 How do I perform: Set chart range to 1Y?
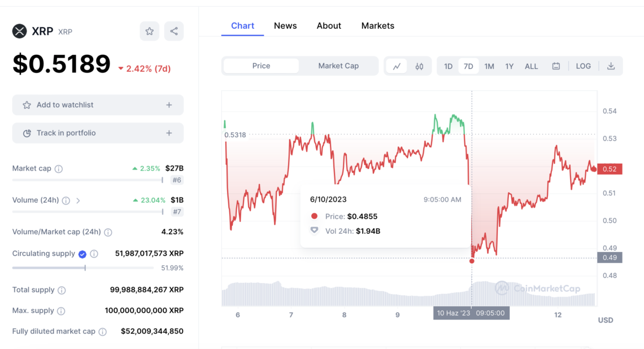point(510,66)
